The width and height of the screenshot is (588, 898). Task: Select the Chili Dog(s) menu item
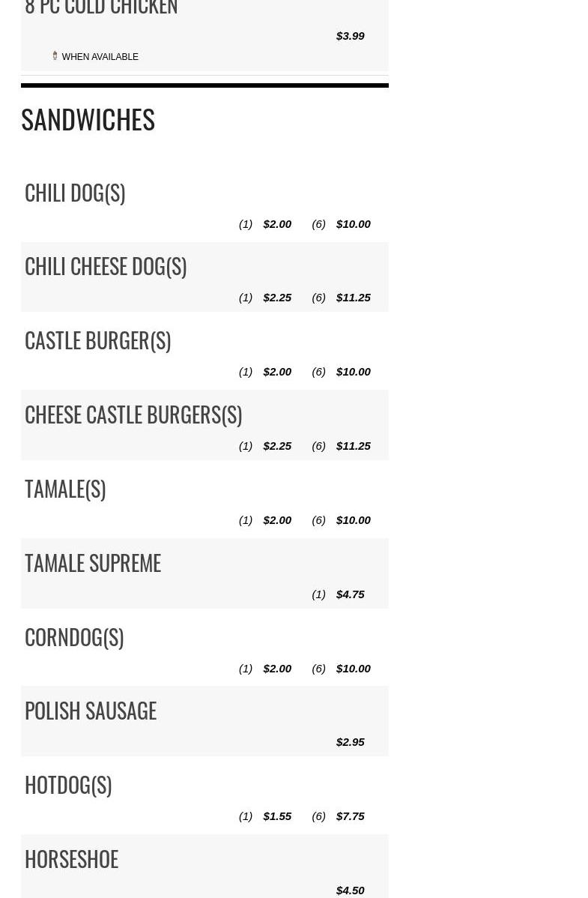click(x=75, y=193)
